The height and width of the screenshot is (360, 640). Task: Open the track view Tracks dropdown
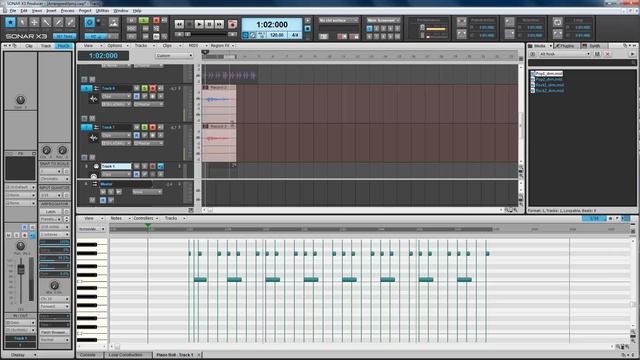(144, 46)
